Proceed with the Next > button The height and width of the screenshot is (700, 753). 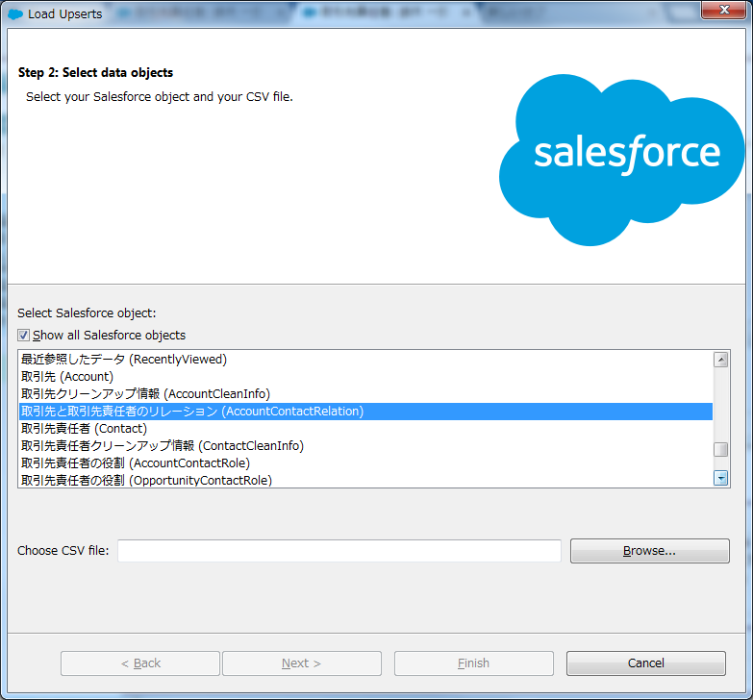[x=302, y=663]
